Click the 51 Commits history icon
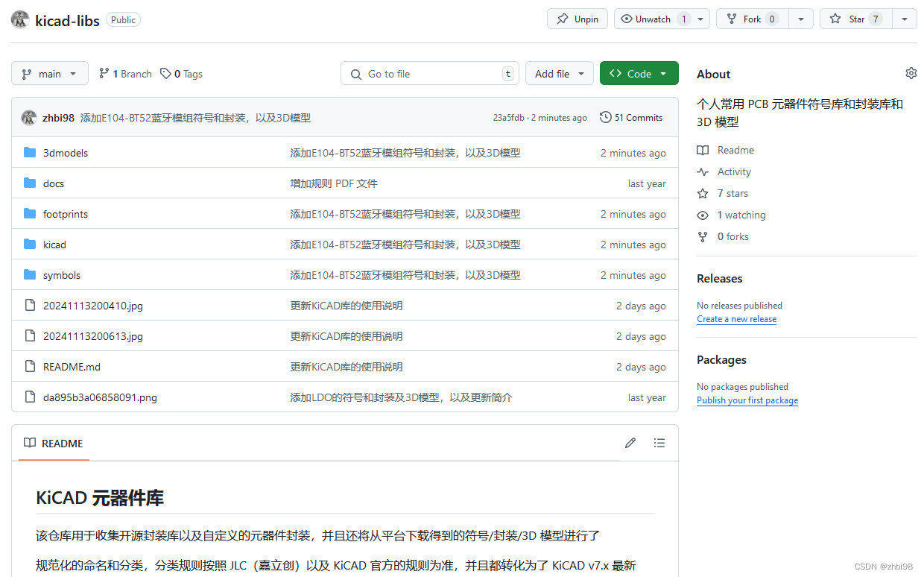Image resolution: width=924 pixels, height=577 pixels. 606,117
